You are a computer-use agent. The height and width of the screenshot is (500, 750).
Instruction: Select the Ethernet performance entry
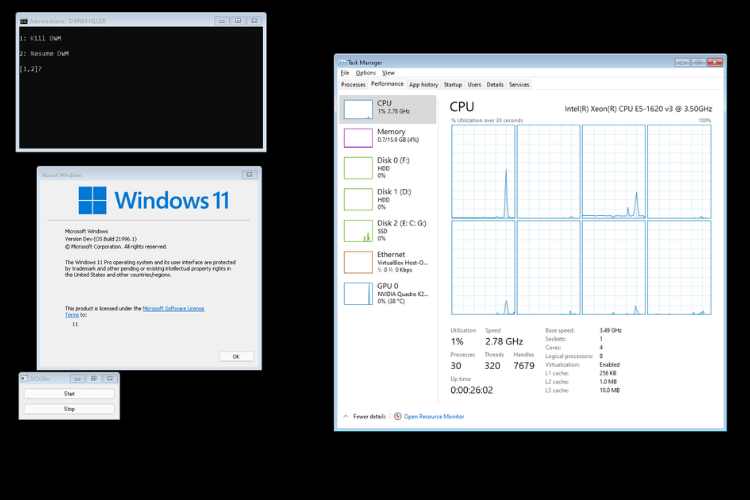point(387,262)
